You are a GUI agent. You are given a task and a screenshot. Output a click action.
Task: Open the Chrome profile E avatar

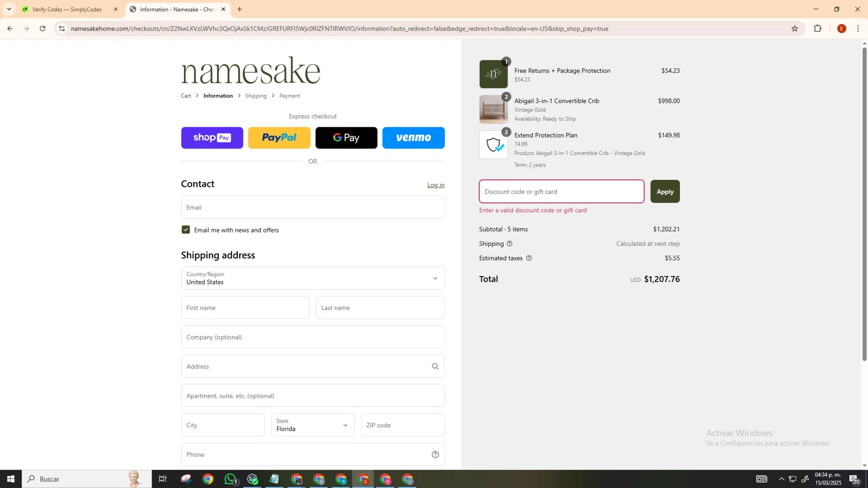[x=841, y=28]
